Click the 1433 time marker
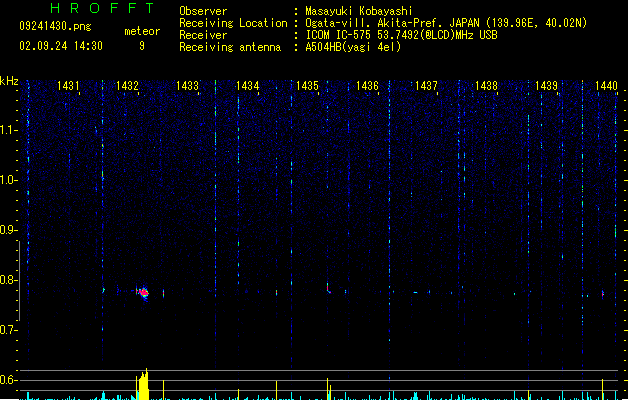Image resolution: width=629 pixels, height=400 pixels. 187,86
